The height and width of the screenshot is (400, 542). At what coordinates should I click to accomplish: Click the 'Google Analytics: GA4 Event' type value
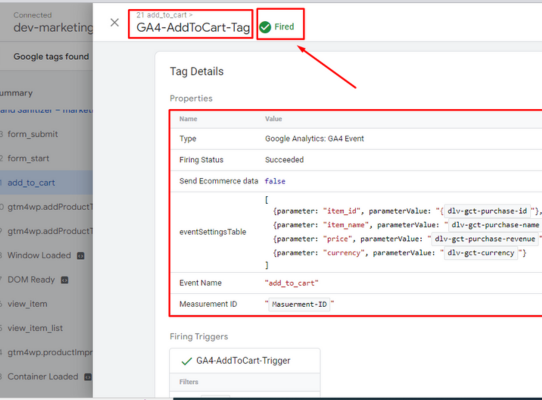click(x=314, y=139)
